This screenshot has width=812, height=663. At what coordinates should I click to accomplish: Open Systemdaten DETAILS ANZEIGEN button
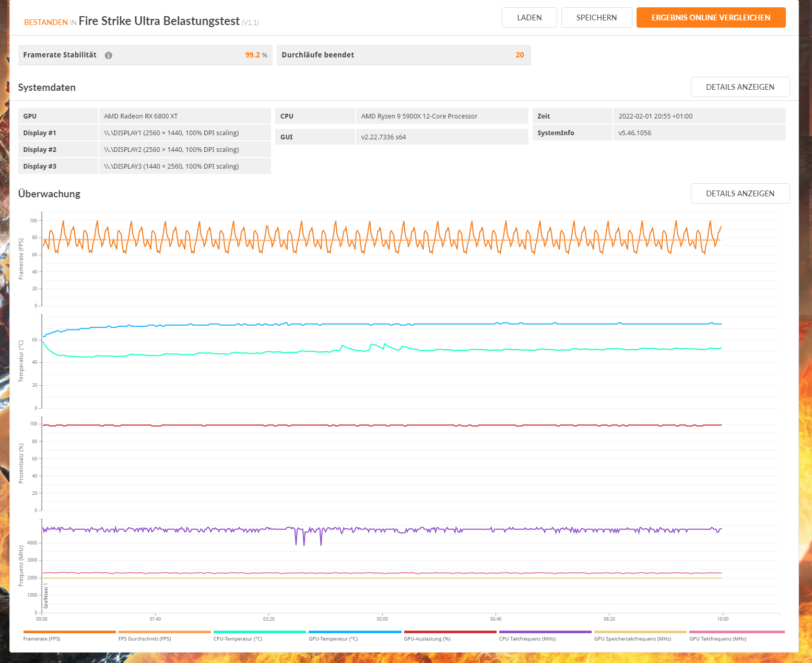(740, 87)
